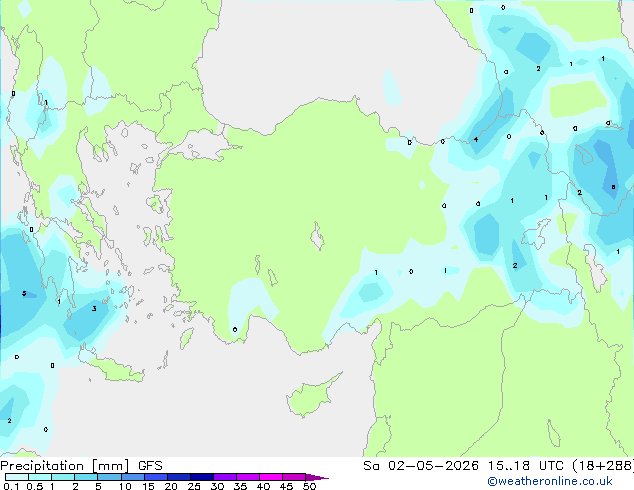Pick the 40–45 mm magenta legend swatch
The width and height of the screenshot is (634, 490).
271,477
